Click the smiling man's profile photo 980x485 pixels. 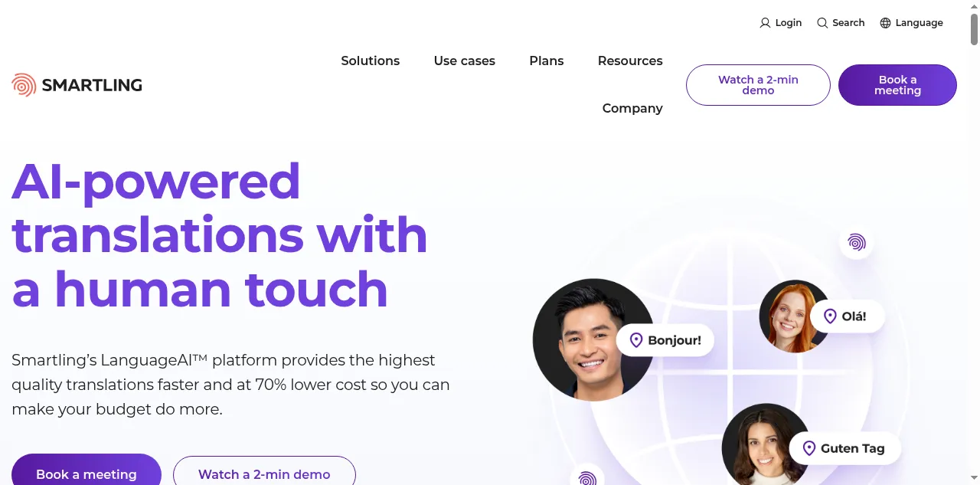(x=593, y=339)
